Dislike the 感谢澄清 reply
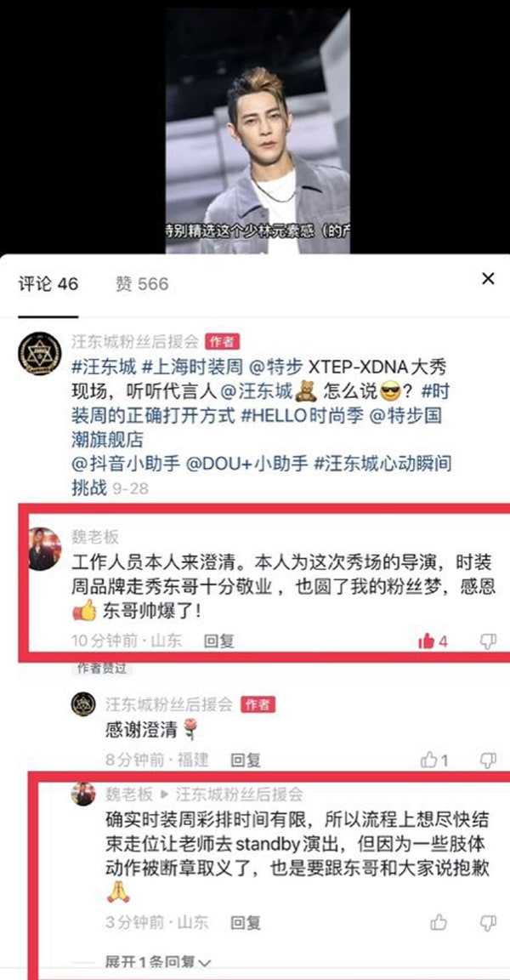Image resolution: width=510 pixels, height=980 pixels. 488,760
